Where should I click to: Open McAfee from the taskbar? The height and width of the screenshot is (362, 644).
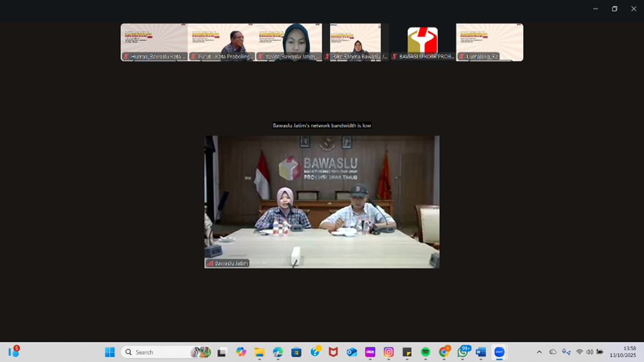[x=333, y=352]
